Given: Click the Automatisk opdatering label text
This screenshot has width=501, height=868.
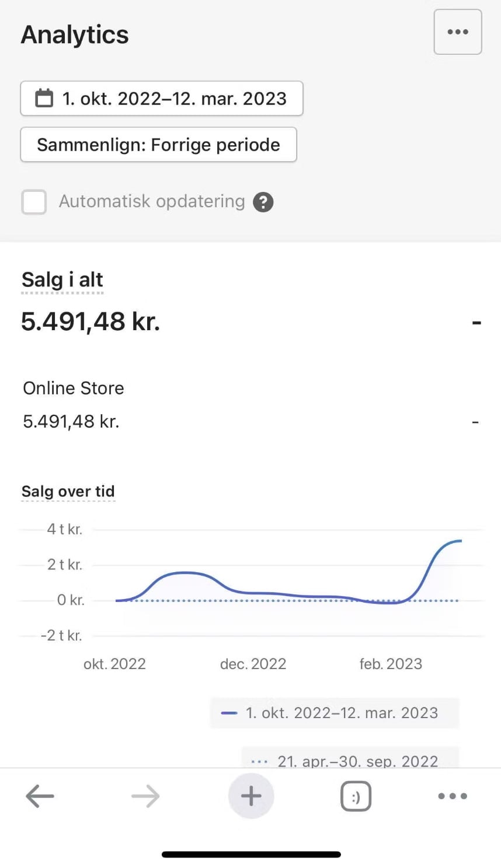Looking at the screenshot, I should (152, 201).
